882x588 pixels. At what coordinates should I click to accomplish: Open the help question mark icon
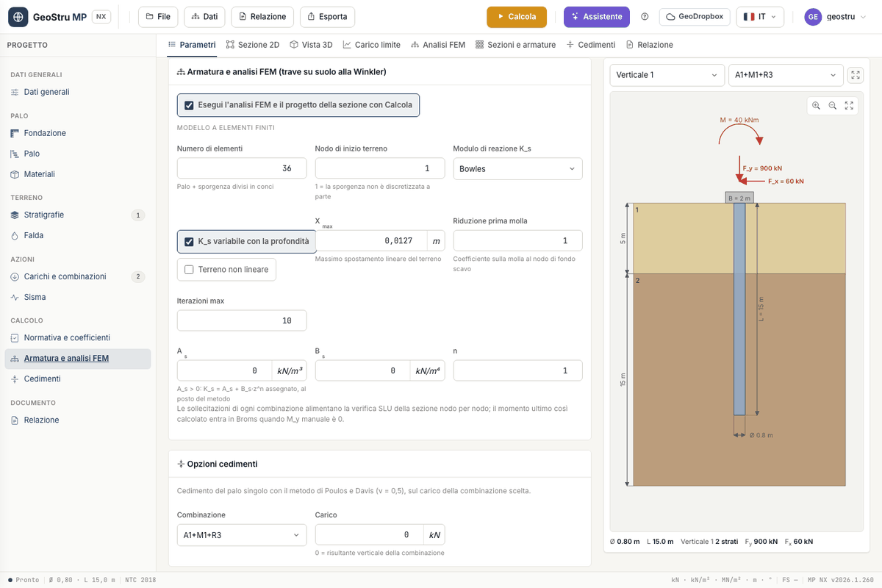pos(645,17)
